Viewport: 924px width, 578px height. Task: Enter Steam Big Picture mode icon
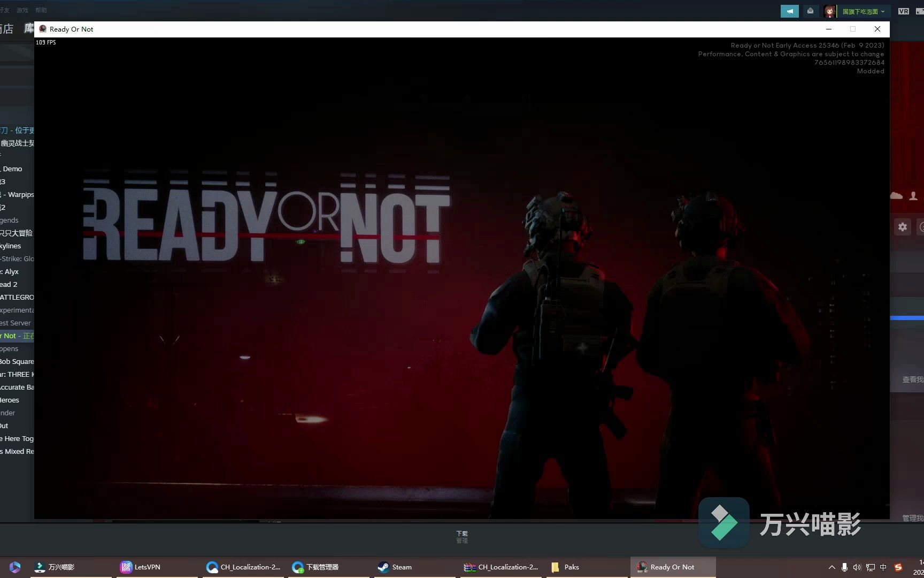920,11
